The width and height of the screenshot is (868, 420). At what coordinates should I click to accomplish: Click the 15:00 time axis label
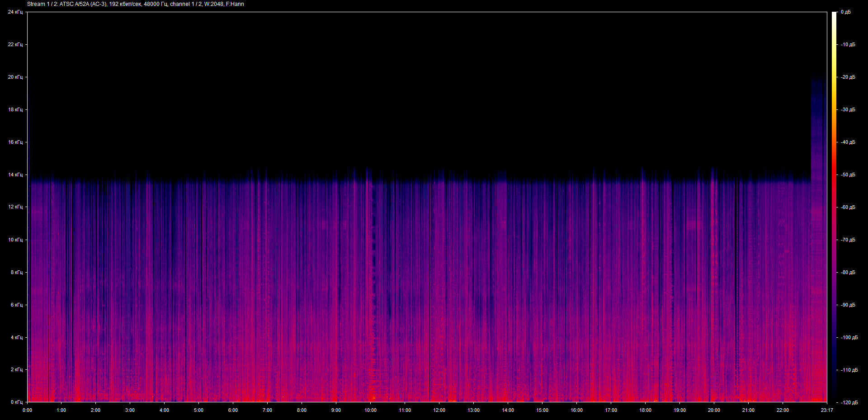pos(542,410)
